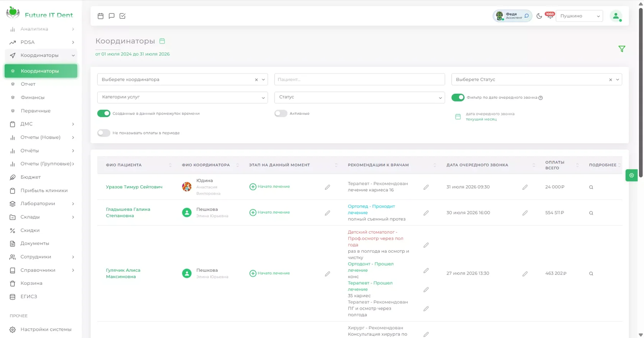Edit stage for Гладышева Галина Степановна

[327, 213]
